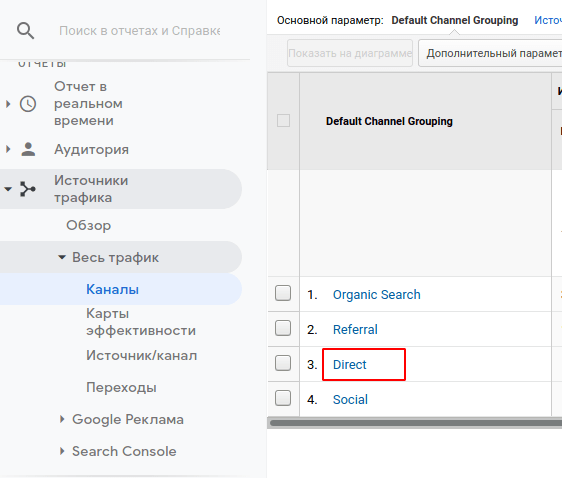Tick the checkbox beside Direct
Viewport: 562px width, 478px height.
click(x=283, y=363)
